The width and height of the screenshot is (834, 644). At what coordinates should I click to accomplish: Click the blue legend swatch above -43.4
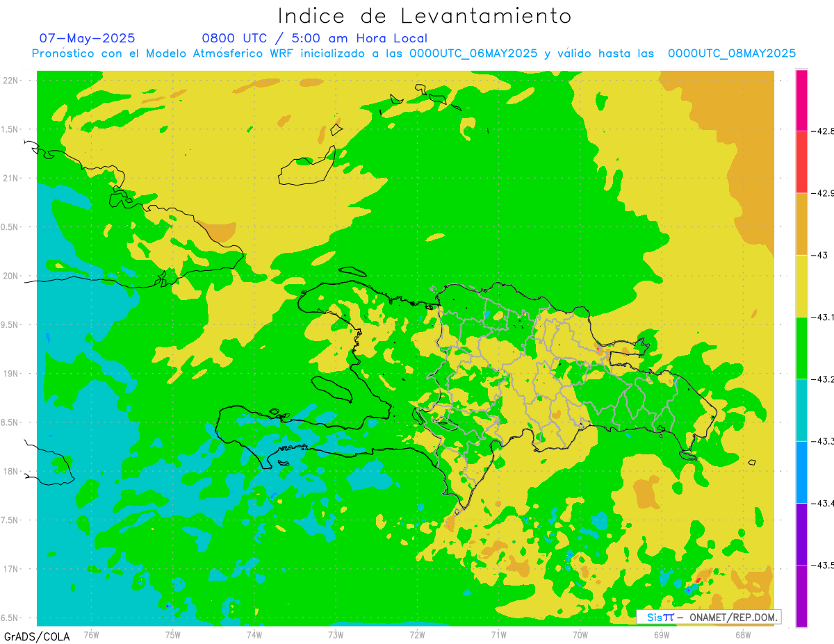tap(801, 472)
